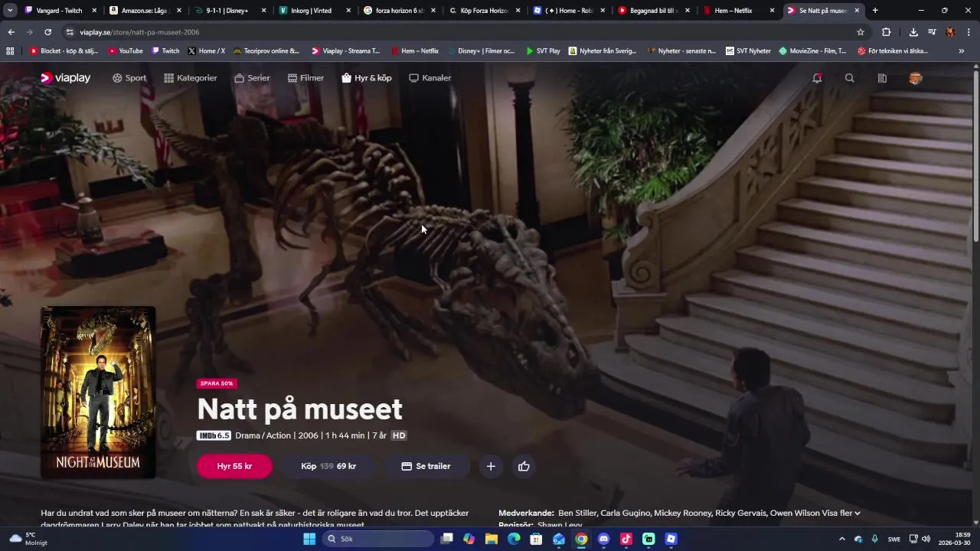
Task: Open the Copilot taskbar icon
Action: pos(469,539)
